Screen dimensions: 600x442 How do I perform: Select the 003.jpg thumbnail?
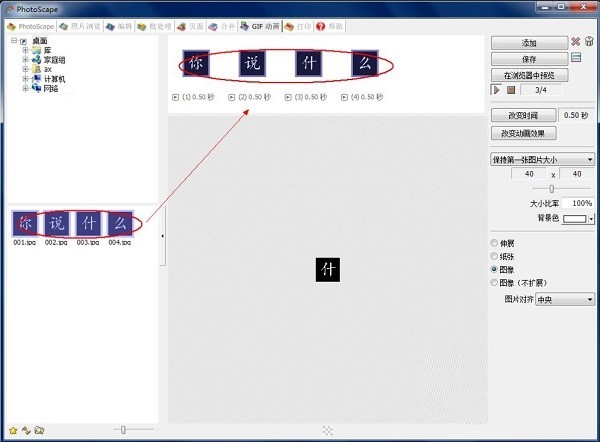pos(88,223)
